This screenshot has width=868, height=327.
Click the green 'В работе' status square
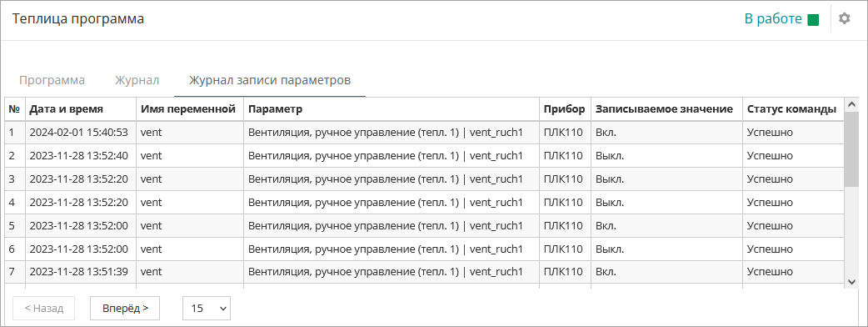813,20
